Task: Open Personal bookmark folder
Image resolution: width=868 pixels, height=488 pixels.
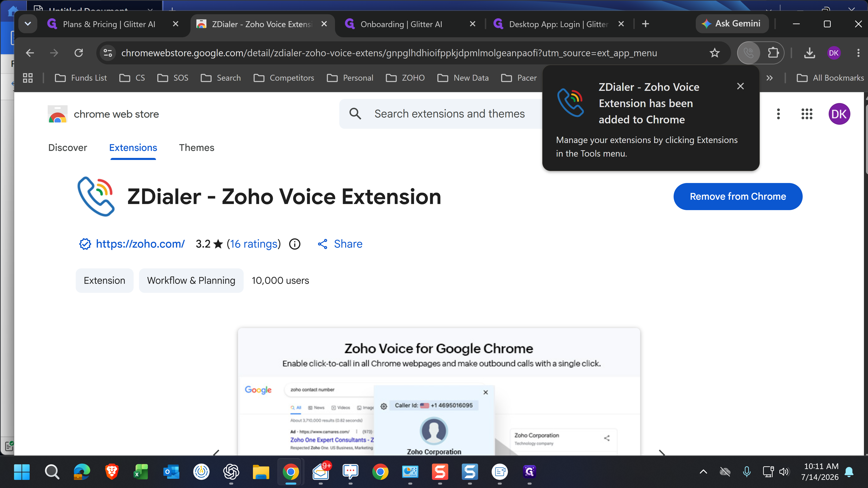Action: pyautogui.click(x=350, y=78)
